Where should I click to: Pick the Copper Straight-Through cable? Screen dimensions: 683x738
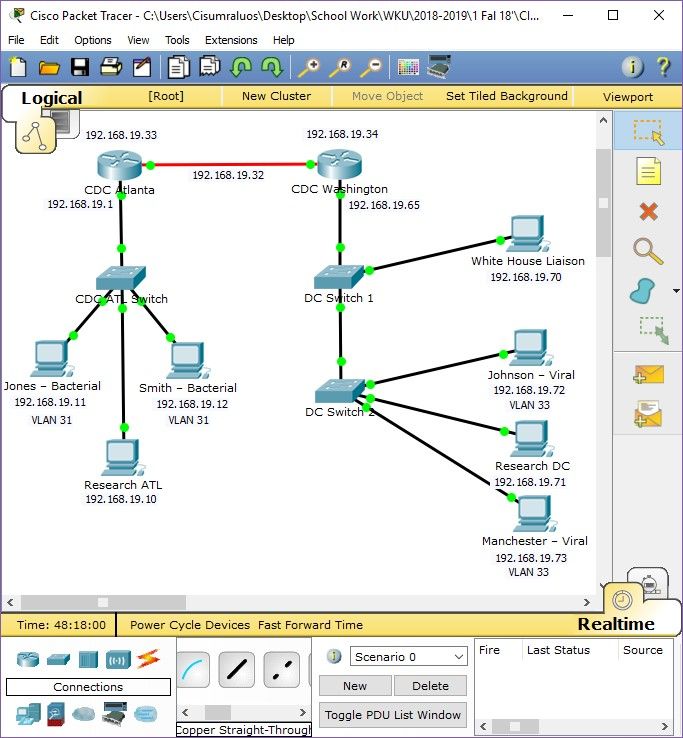[237, 670]
